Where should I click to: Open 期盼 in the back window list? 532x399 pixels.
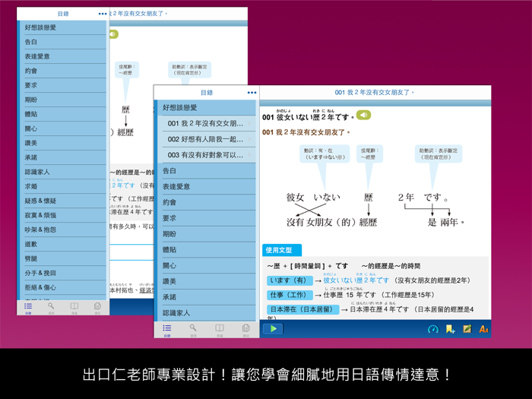tap(63, 100)
